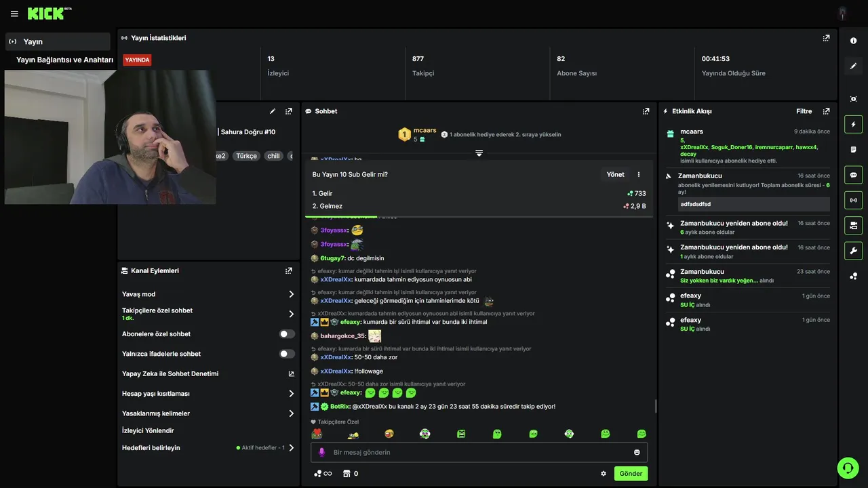
Task: Select Yayın in left sidebar
Action: coord(58,41)
